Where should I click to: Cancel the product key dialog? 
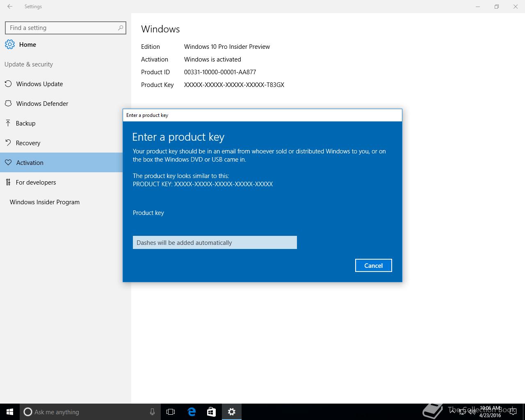tap(374, 265)
